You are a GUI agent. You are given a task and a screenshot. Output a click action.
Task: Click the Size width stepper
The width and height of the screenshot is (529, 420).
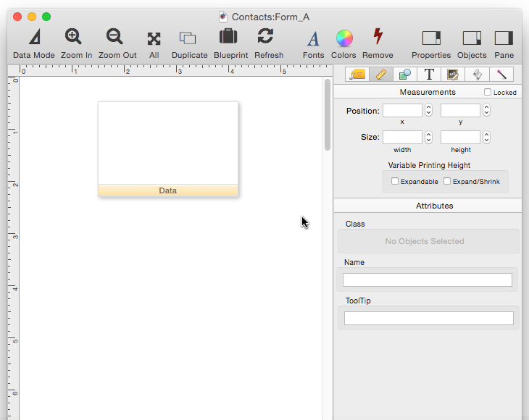pyautogui.click(x=429, y=137)
